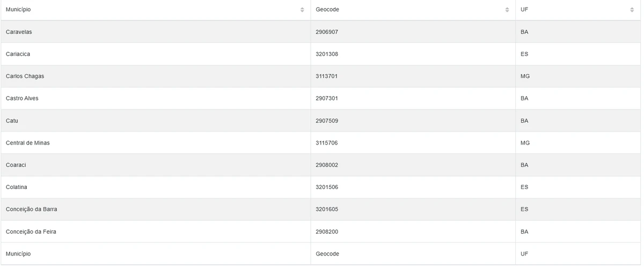This screenshot has height=269, width=644.
Task: Select the Cariacica municipality cell
Action: (19, 54)
